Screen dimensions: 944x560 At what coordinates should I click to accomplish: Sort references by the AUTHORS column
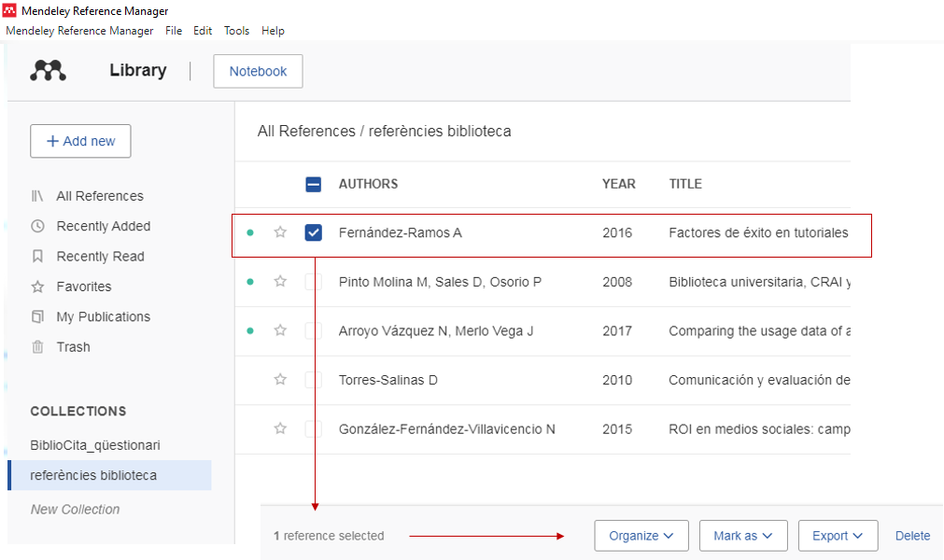click(x=368, y=184)
